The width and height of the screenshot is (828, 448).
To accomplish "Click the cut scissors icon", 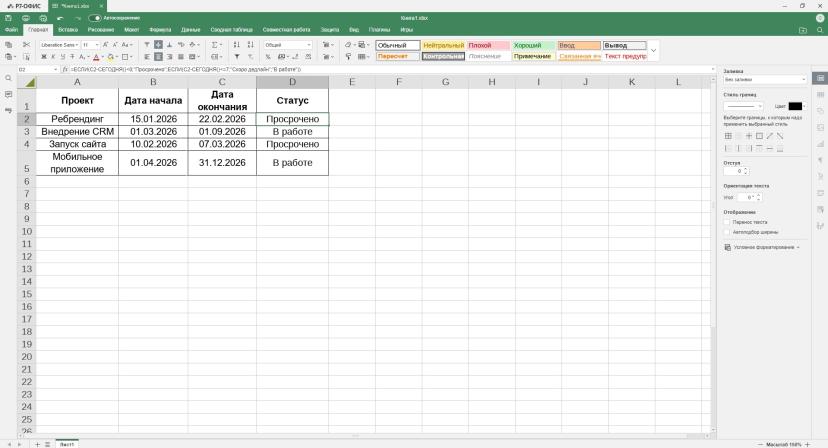I will tap(26, 45).
